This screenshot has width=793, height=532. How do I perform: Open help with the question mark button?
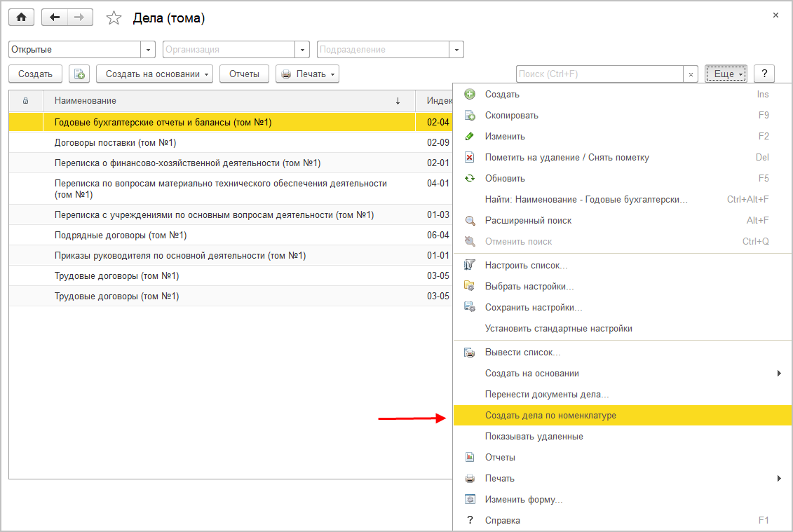point(764,74)
